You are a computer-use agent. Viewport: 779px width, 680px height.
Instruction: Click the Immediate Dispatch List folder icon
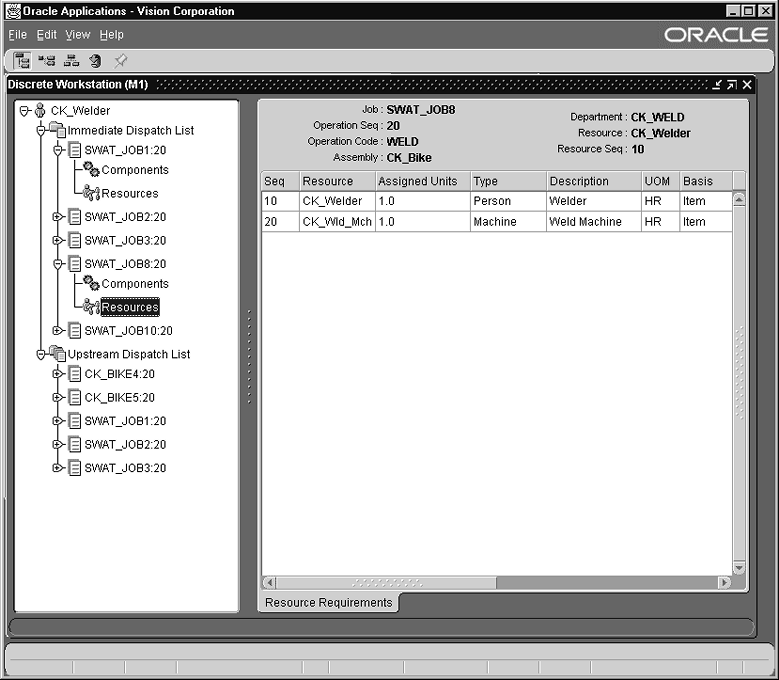(x=58, y=130)
